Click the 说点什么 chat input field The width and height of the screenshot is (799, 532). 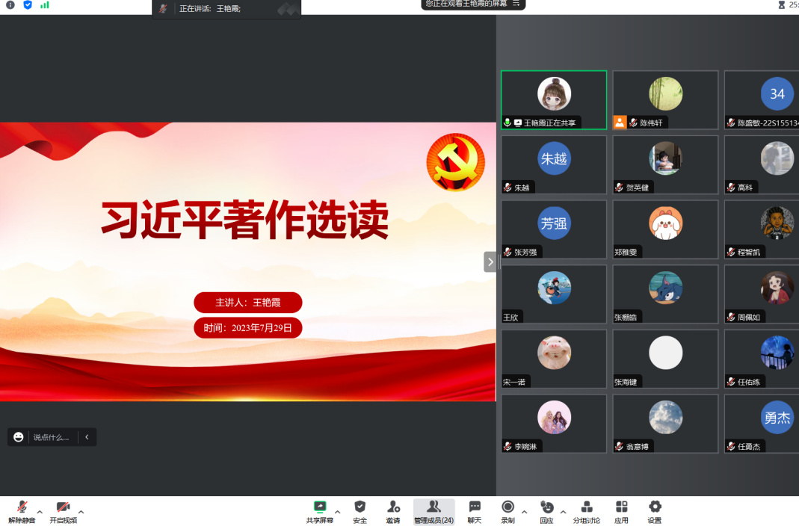tap(52, 436)
